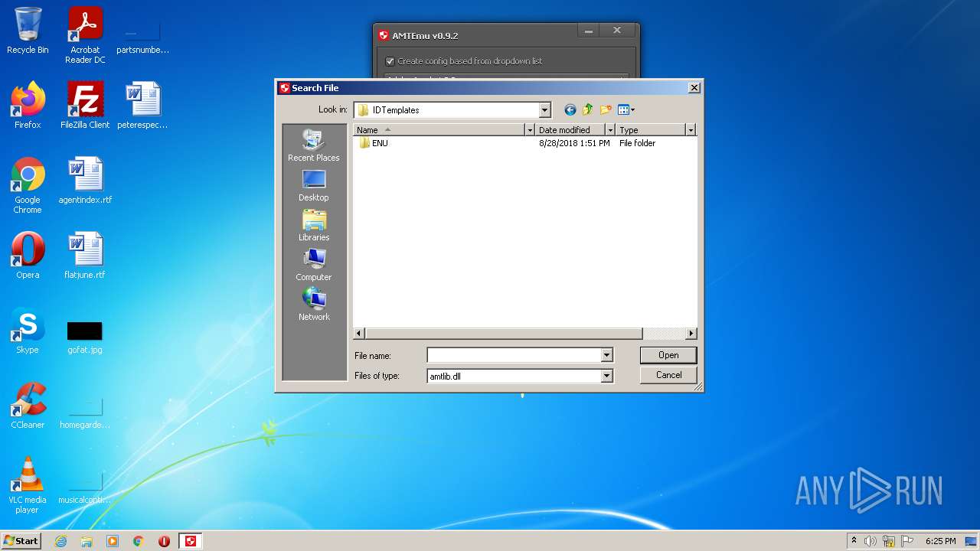Open Type column dropdown arrow
This screenshot has height=551, width=980.
[x=691, y=130]
